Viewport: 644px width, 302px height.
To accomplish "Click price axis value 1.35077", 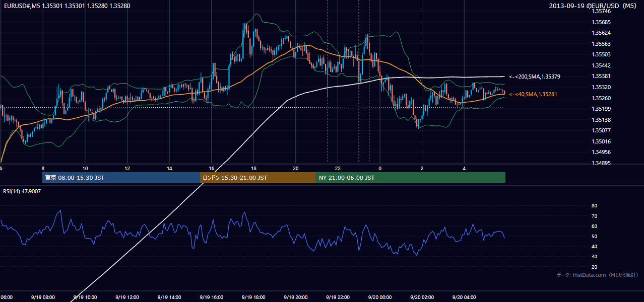I will point(600,130).
